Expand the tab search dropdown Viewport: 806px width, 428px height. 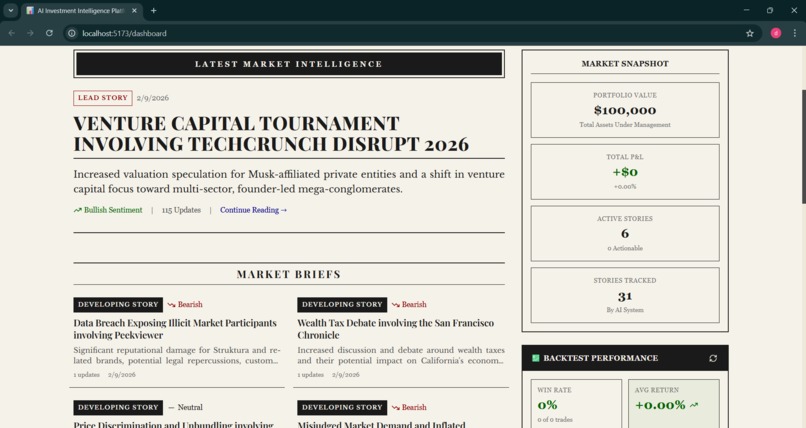(x=10, y=10)
